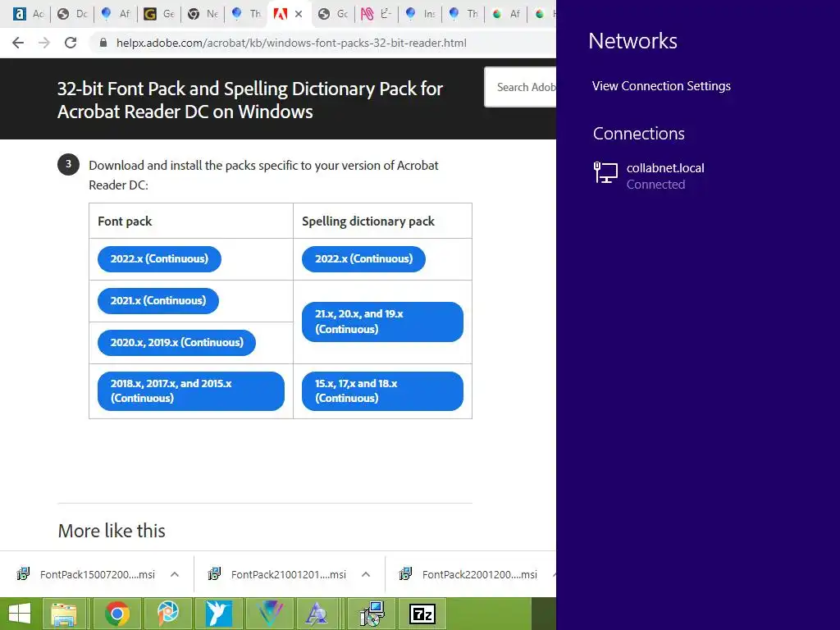Click the 'Font pack' column header
Screen dimensions: 840x630
pos(125,221)
